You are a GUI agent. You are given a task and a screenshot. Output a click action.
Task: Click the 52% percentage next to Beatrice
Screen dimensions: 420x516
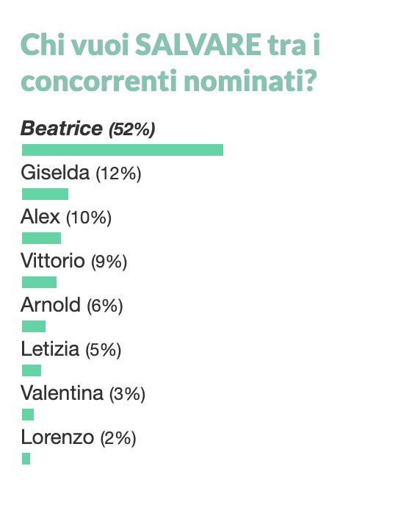132,129
